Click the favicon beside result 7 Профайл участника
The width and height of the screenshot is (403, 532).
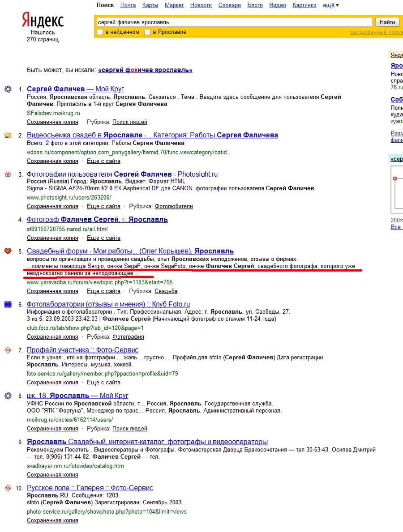8,350
